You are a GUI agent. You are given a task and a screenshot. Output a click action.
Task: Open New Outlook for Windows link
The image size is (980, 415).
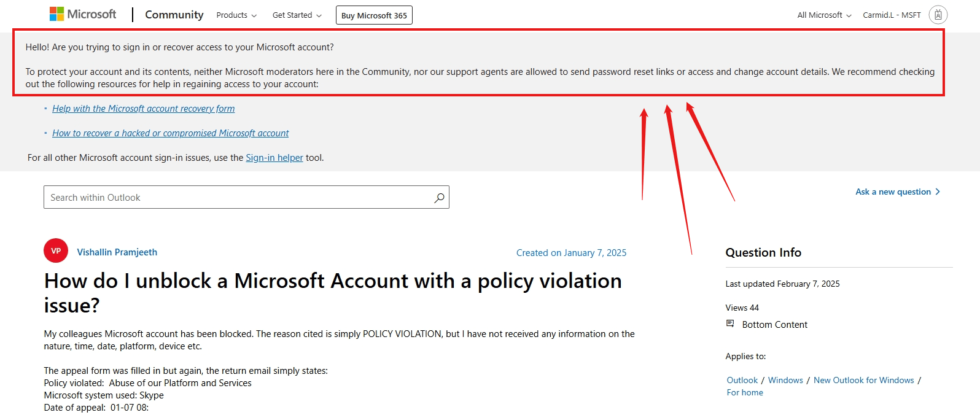864,381
